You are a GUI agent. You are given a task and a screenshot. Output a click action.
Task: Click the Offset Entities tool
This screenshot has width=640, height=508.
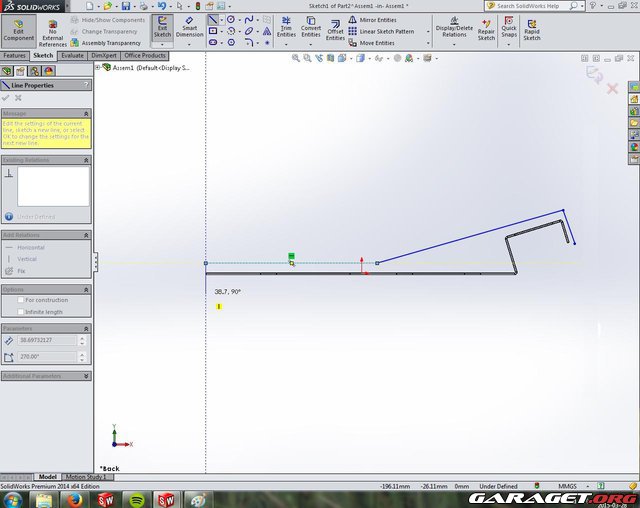click(335, 29)
